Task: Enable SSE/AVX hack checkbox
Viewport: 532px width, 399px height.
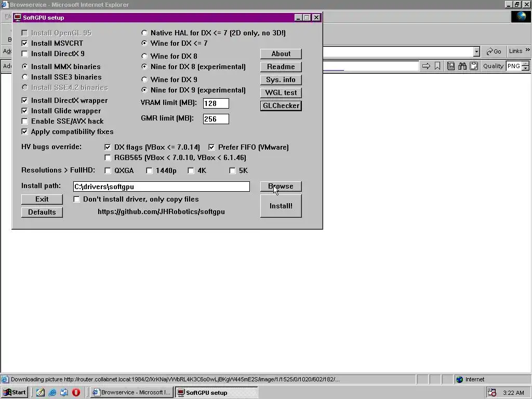Action: pos(24,121)
